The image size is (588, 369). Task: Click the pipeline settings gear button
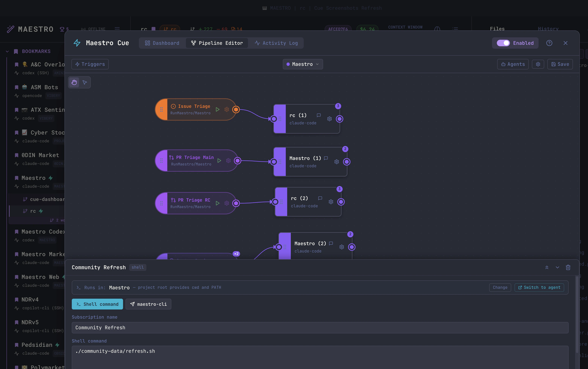[538, 64]
